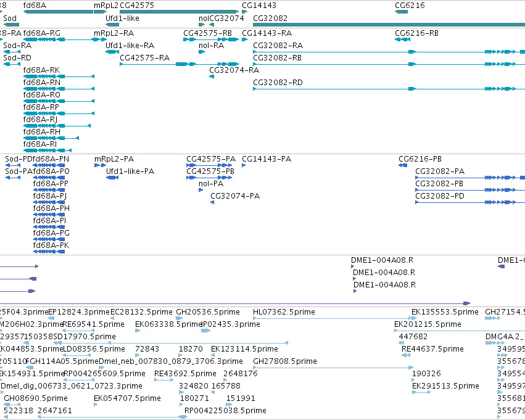The height and width of the screenshot is (420, 525).
Task: Select the CG42575-PB protein label
Action: point(210,171)
